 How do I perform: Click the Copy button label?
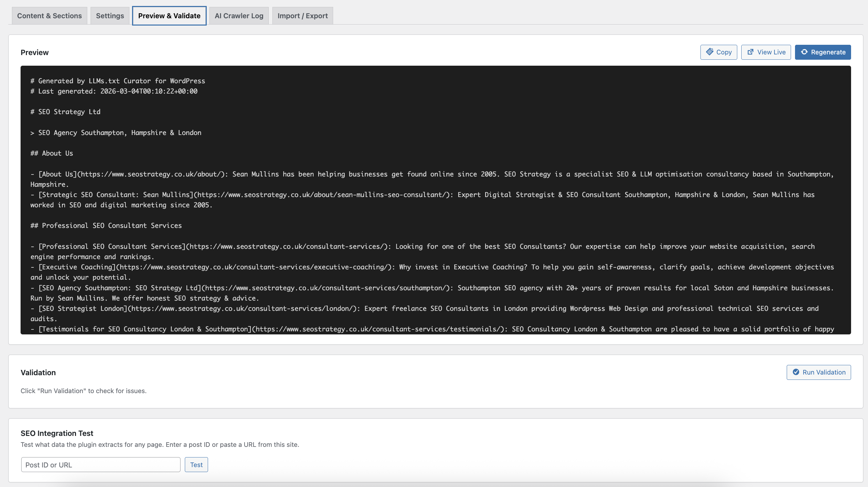pyautogui.click(x=724, y=52)
